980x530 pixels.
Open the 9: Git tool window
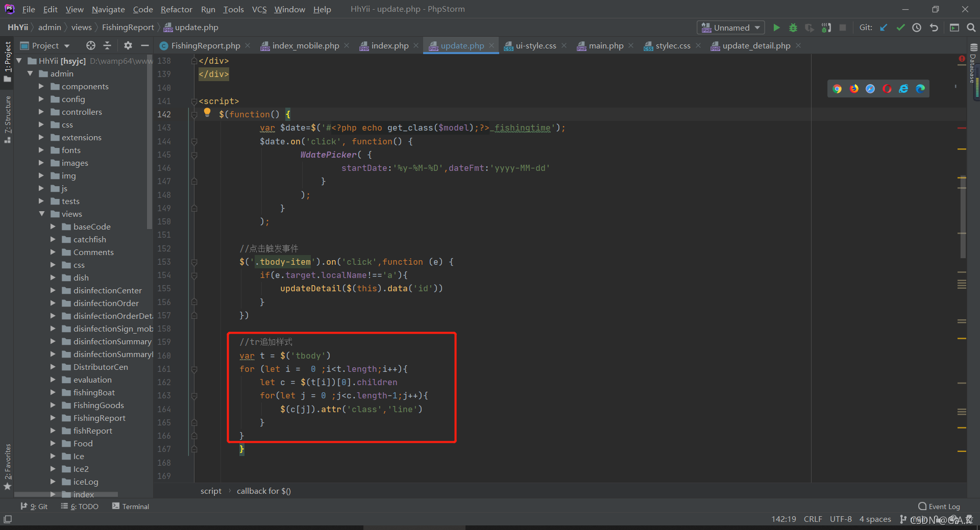tap(34, 507)
